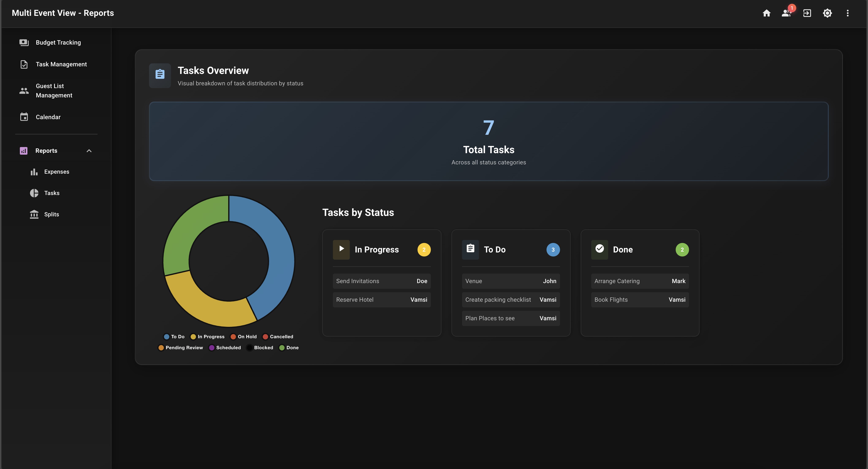Screen dimensions: 868x469
Task: Click the Calendar icon in sidebar
Action: (x=24, y=117)
